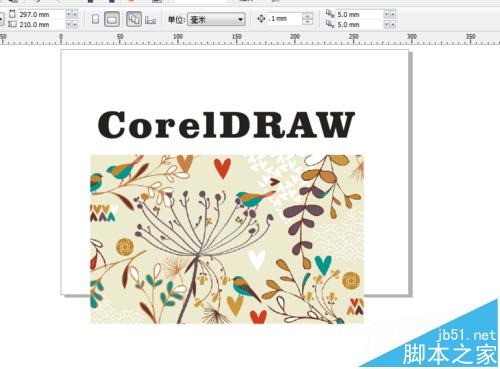Select landscape page orientation
The image size is (500, 369).
(x=112, y=19)
